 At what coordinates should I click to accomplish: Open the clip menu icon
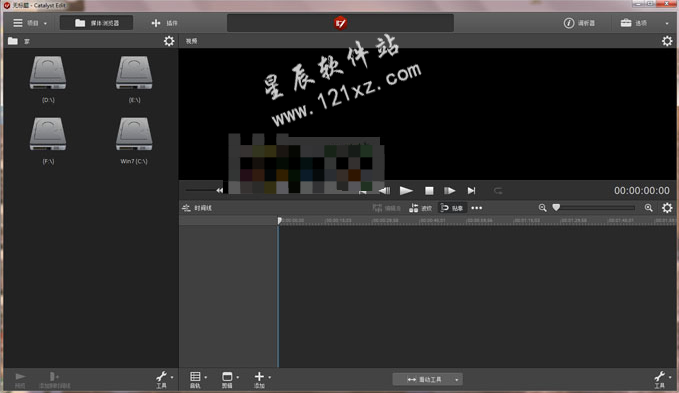click(227, 379)
